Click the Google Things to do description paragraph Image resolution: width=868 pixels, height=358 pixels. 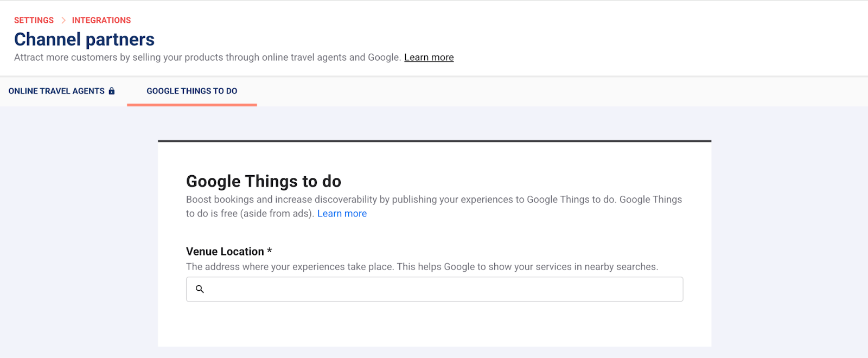[x=433, y=200]
